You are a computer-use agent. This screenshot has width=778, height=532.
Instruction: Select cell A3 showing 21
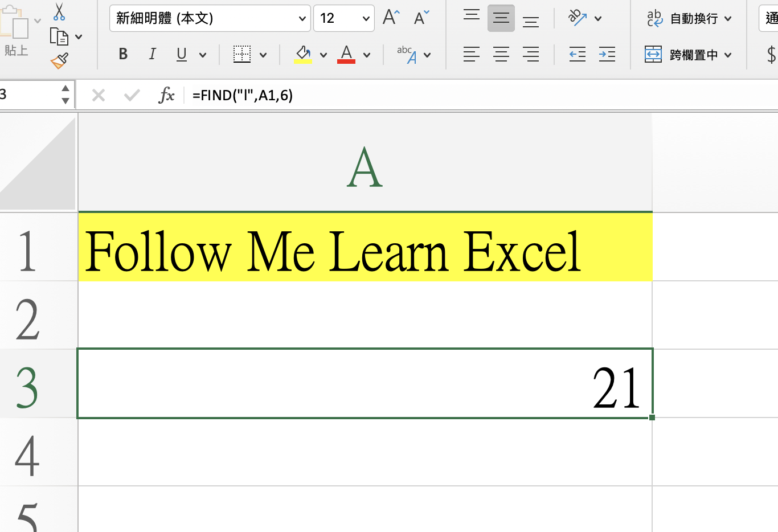coord(365,383)
